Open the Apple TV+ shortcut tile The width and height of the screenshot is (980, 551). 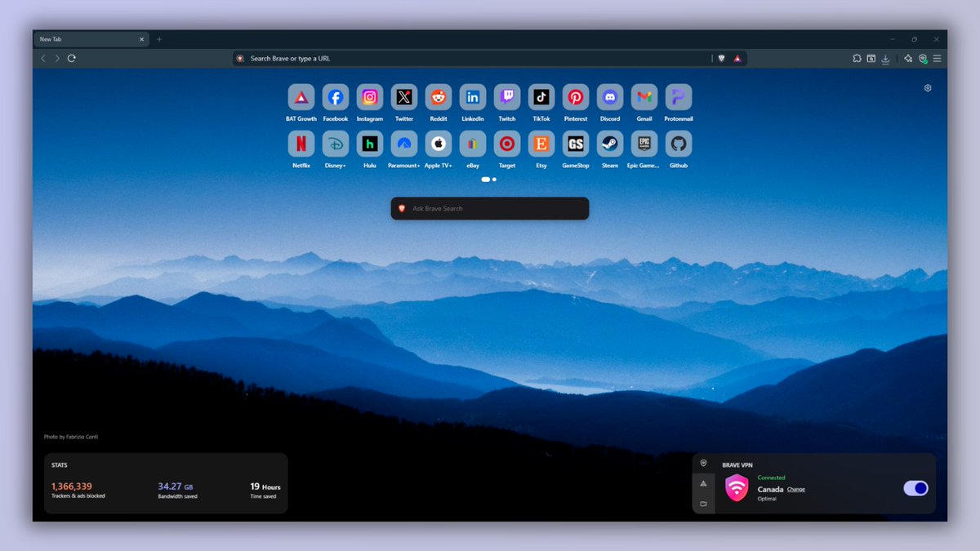click(x=439, y=144)
